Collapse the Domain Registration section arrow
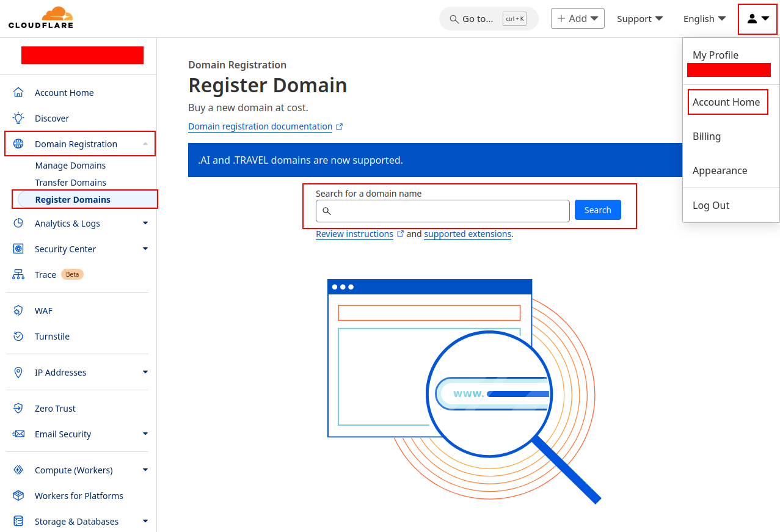This screenshot has width=780, height=532. [145, 144]
